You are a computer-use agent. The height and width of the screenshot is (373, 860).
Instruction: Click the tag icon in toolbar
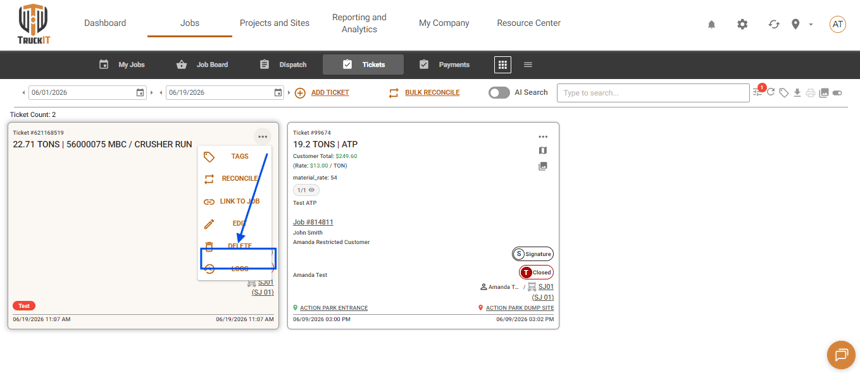pyautogui.click(x=784, y=93)
